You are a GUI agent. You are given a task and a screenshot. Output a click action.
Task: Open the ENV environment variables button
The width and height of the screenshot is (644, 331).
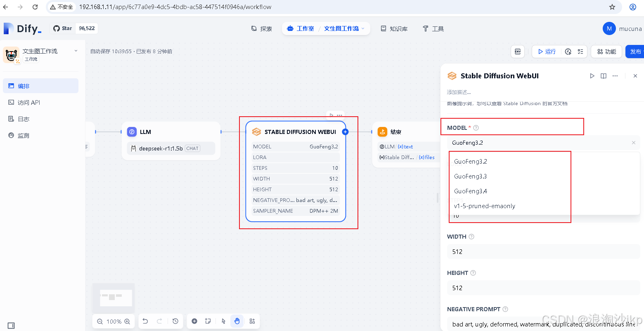pos(518,52)
